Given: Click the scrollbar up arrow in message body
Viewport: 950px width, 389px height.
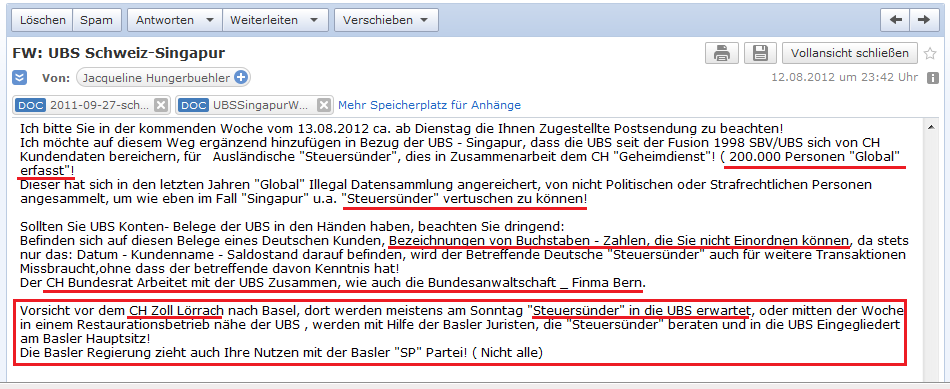Looking at the screenshot, I should click(931, 126).
